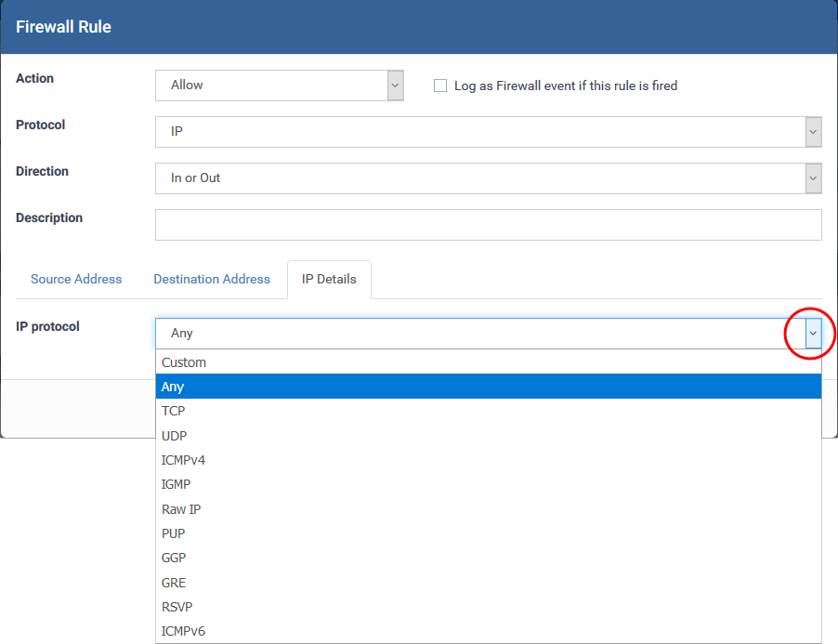This screenshot has width=838, height=644.
Task: Click the Description text field
Action: click(x=489, y=225)
